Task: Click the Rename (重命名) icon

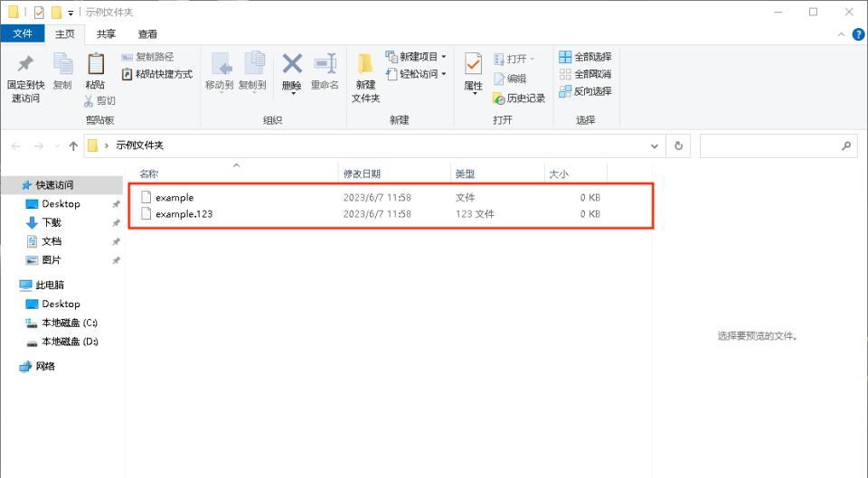Action: (325, 64)
